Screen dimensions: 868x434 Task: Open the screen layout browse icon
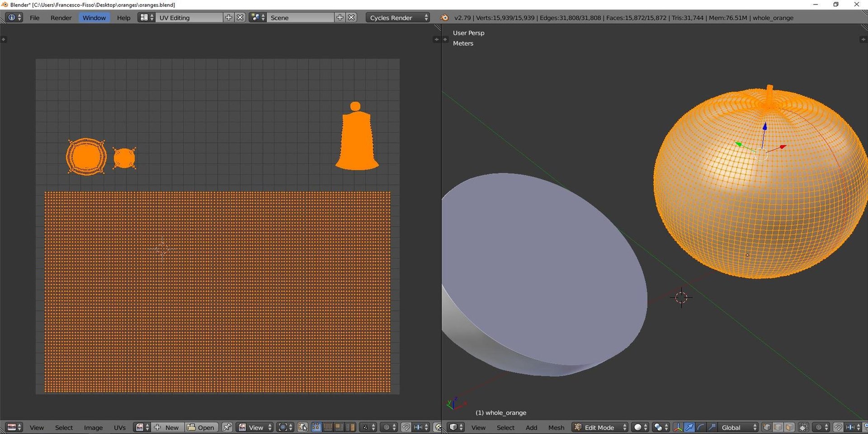click(x=146, y=18)
